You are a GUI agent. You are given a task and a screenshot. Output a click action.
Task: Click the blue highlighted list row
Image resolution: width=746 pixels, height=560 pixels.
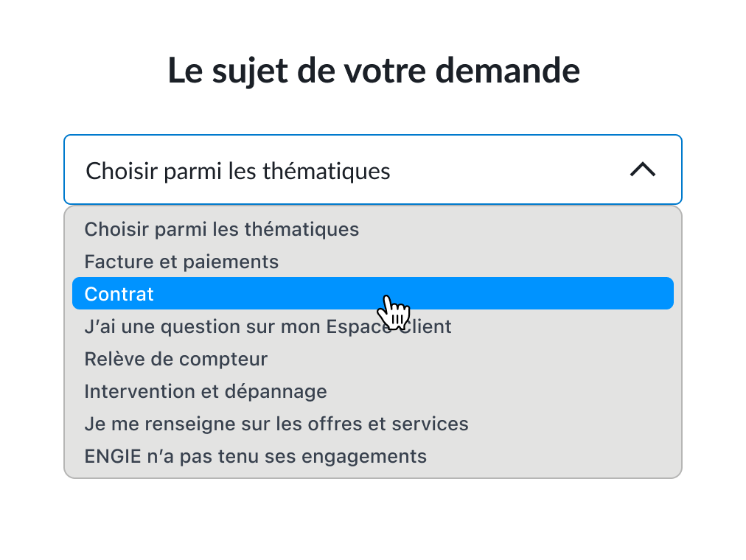[516, 294]
